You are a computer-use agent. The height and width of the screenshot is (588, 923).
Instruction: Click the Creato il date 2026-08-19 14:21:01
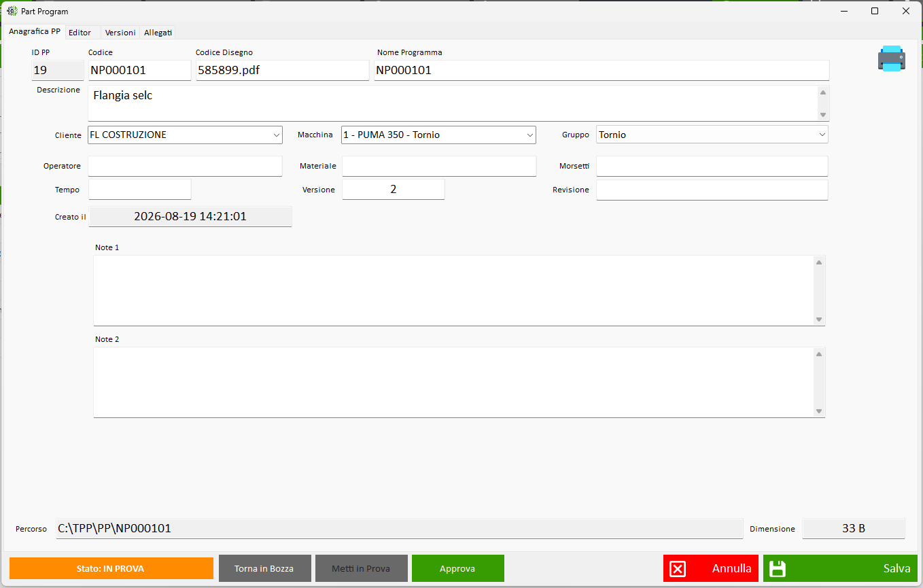coord(190,217)
